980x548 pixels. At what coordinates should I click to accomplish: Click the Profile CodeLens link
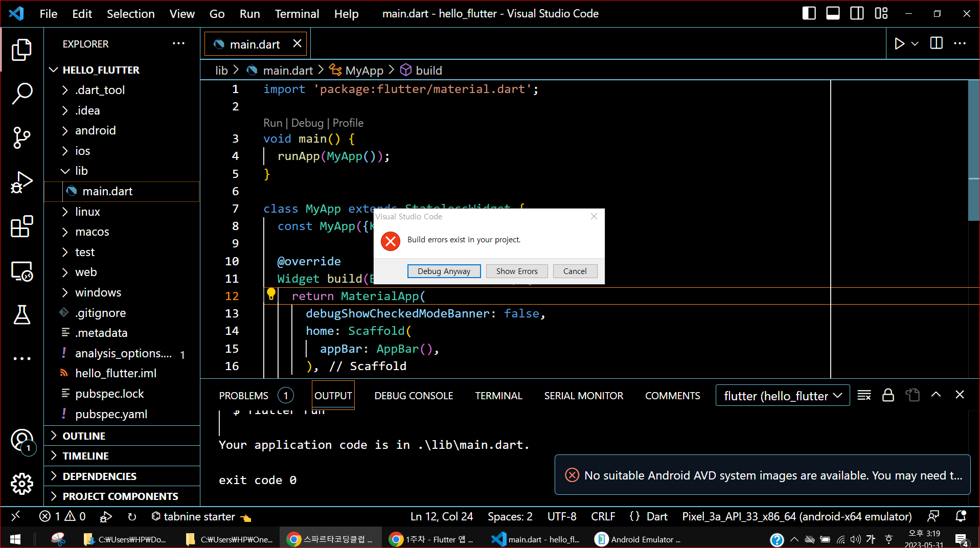pyautogui.click(x=348, y=123)
